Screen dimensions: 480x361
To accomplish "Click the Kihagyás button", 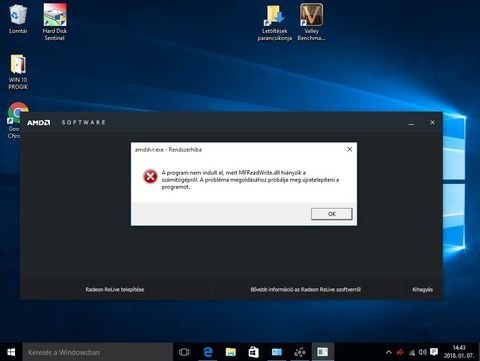I will [422, 289].
